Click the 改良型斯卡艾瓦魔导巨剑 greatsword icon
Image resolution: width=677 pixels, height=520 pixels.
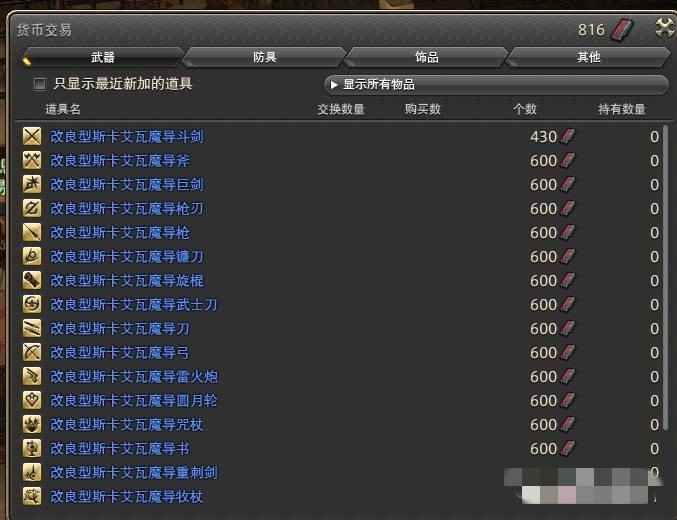click(32, 184)
